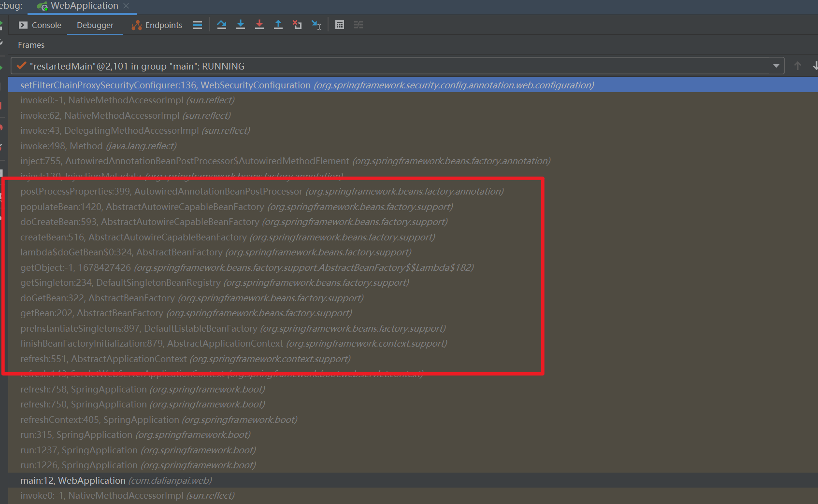The width and height of the screenshot is (818, 504).
Task: Select run:1226 SpringApplication frame
Action: (413, 465)
